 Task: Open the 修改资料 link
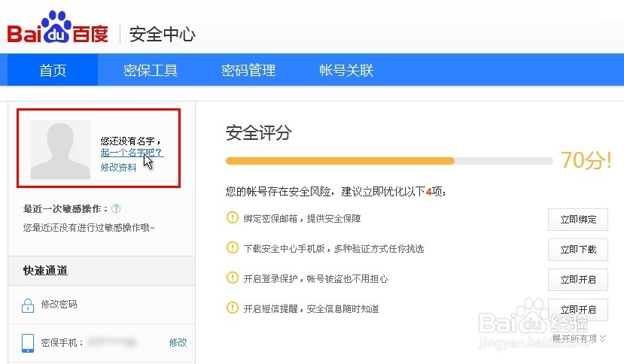[119, 168]
